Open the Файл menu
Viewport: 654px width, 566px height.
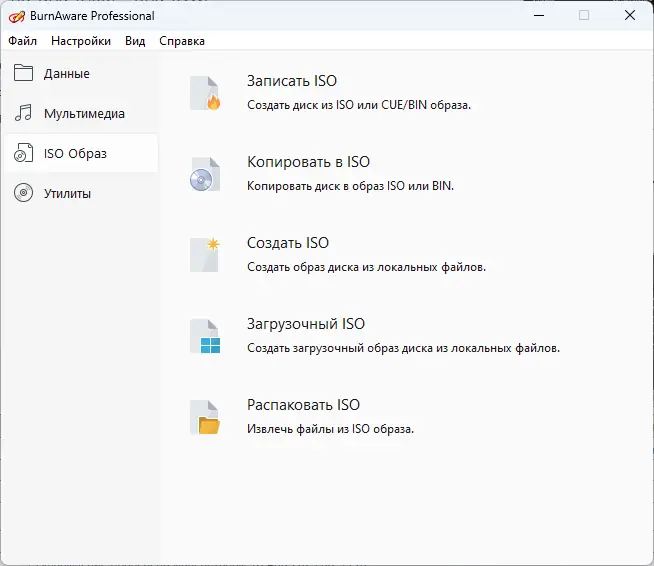pyautogui.click(x=22, y=41)
